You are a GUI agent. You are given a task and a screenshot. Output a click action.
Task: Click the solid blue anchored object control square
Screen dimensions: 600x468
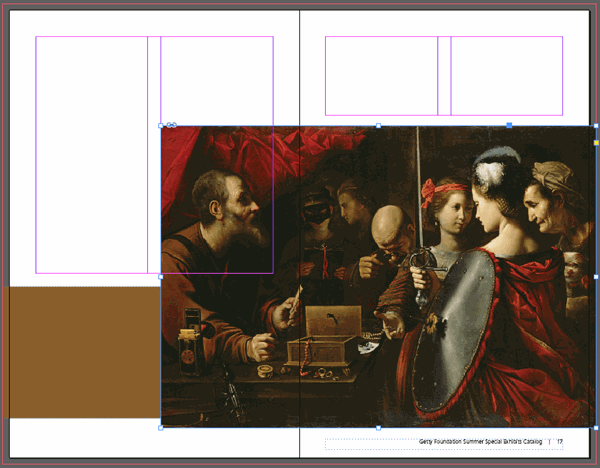coord(509,125)
